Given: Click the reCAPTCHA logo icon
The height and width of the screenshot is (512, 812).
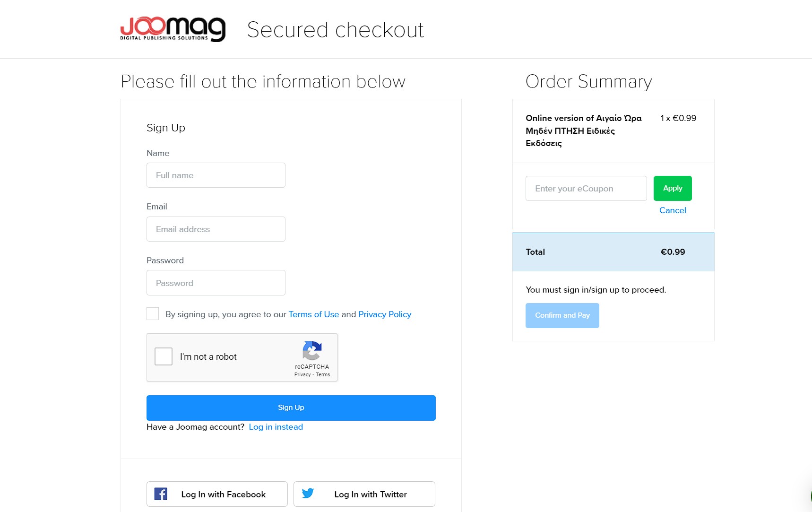Looking at the screenshot, I should tap(312, 351).
